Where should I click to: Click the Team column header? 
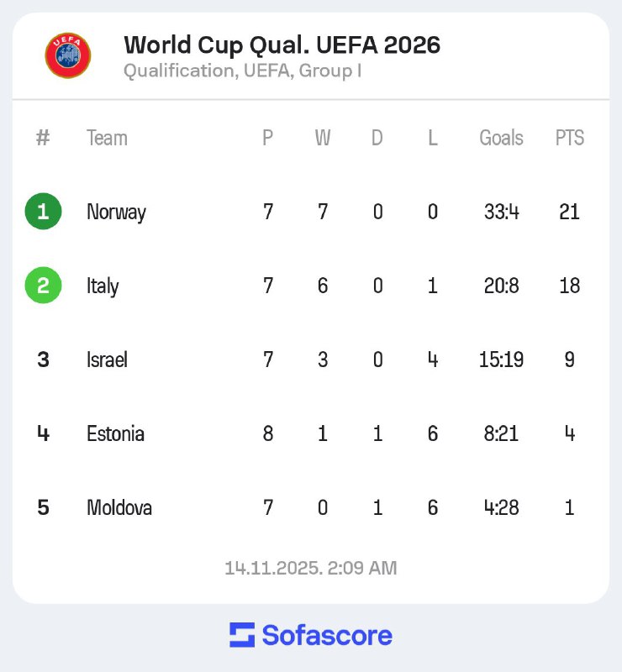107,138
